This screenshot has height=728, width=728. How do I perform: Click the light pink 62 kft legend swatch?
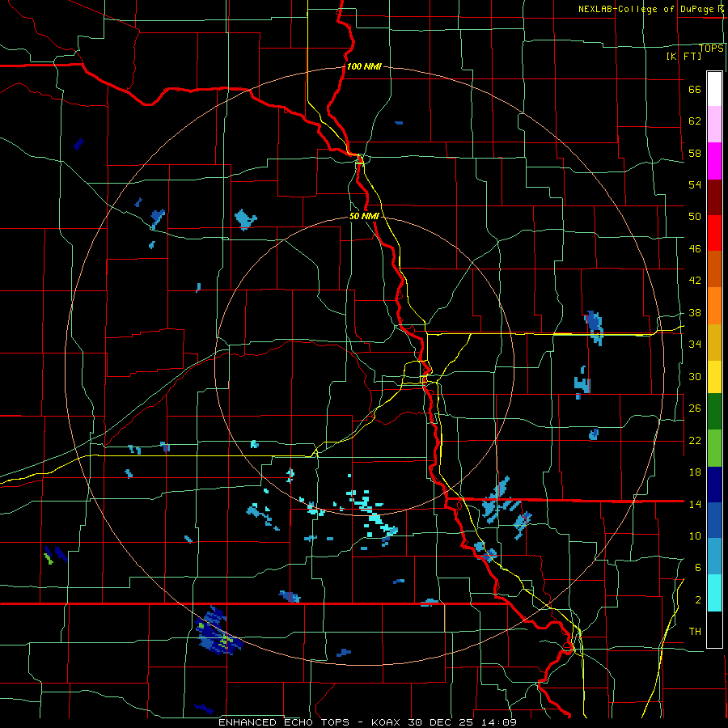click(x=714, y=125)
